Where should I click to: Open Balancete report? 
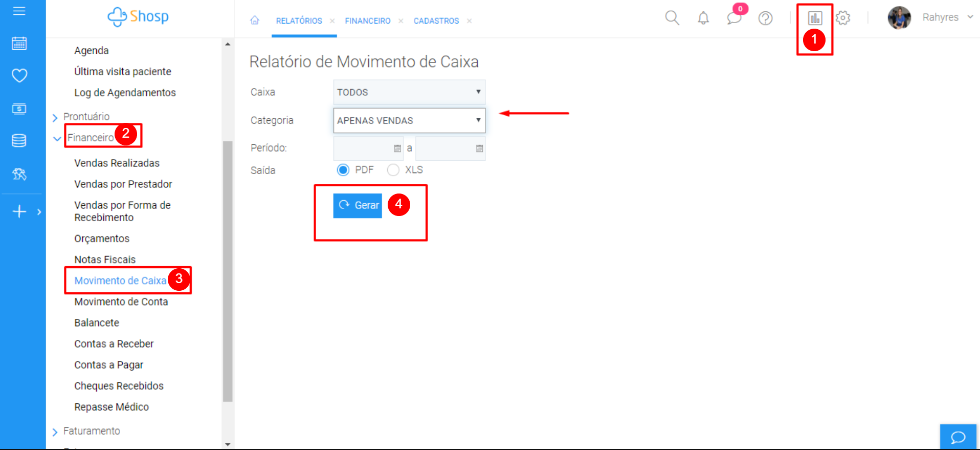click(x=97, y=323)
